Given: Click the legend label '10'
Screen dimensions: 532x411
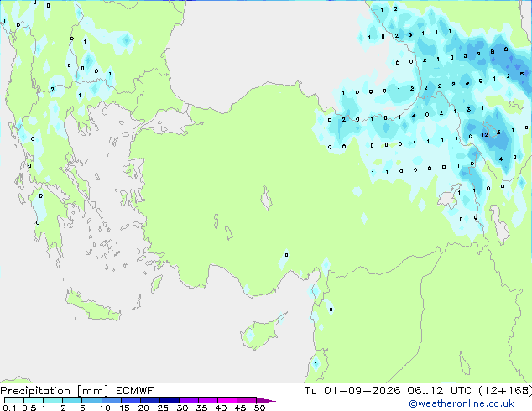Looking at the screenshot, I should pyautogui.click(x=105, y=408).
